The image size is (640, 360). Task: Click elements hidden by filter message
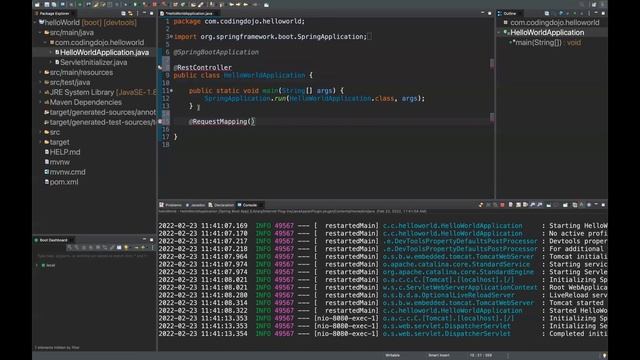tap(57, 348)
